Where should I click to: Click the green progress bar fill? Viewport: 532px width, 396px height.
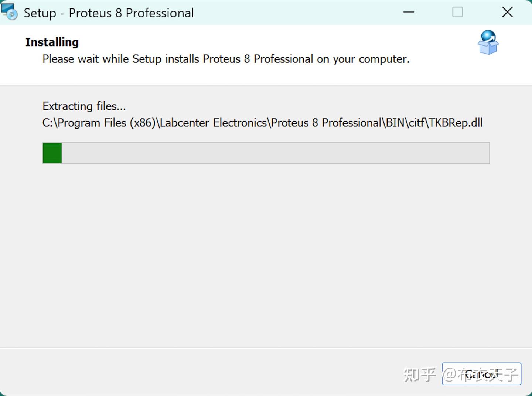coord(52,153)
